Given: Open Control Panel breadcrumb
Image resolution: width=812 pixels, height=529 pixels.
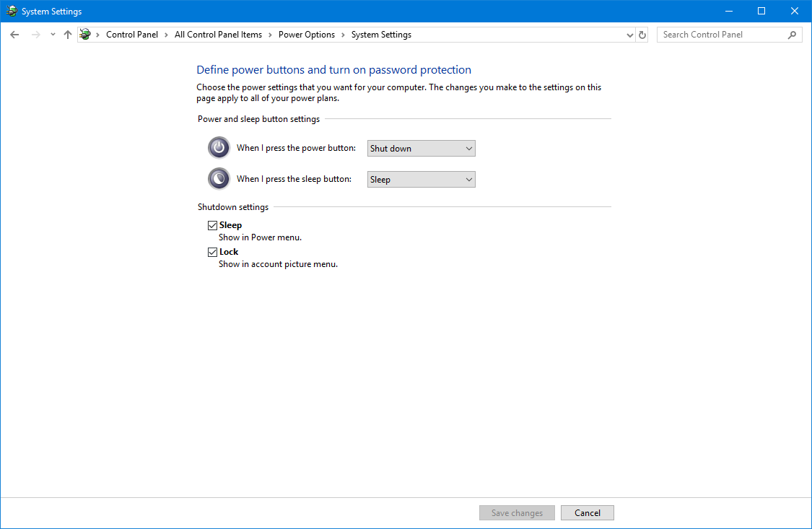Looking at the screenshot, I should coord(132,35).
